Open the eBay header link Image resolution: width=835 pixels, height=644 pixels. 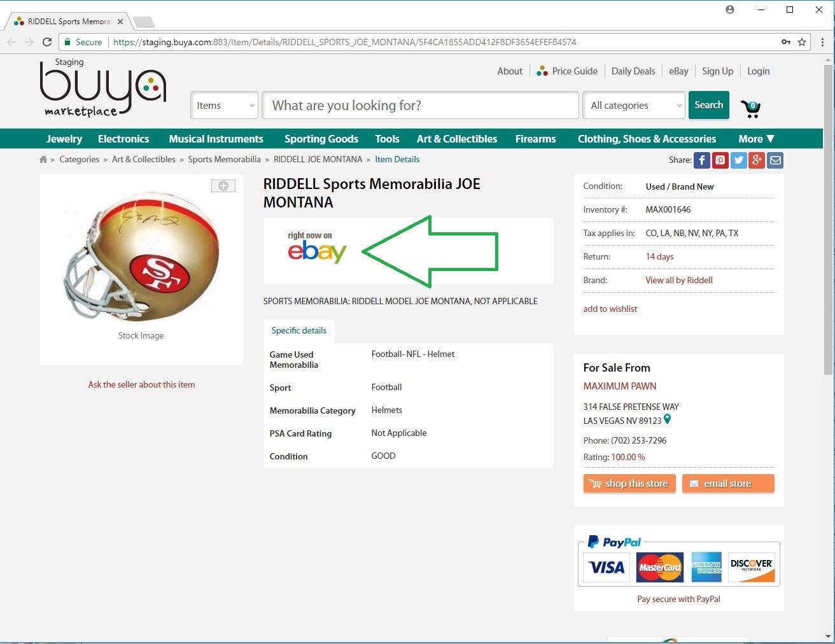[x=678, y=71]
